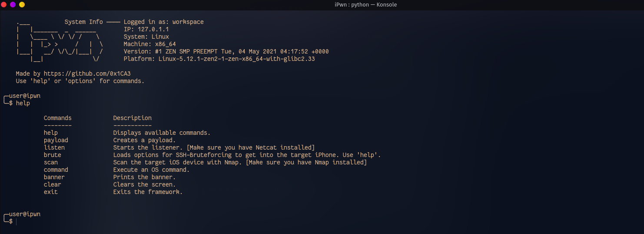Screen dimensions: 644x234
Task: Click the 'Commands' column header
Action: point(58,118)
